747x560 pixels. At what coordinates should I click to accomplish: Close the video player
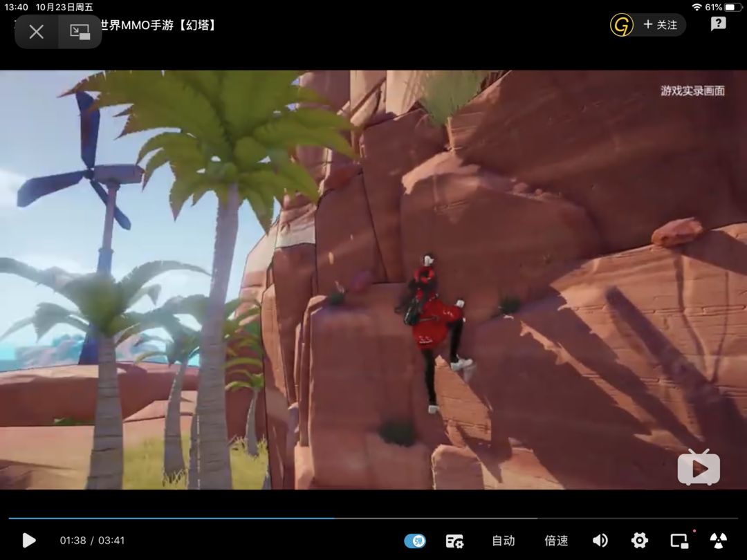coord(36,32)
